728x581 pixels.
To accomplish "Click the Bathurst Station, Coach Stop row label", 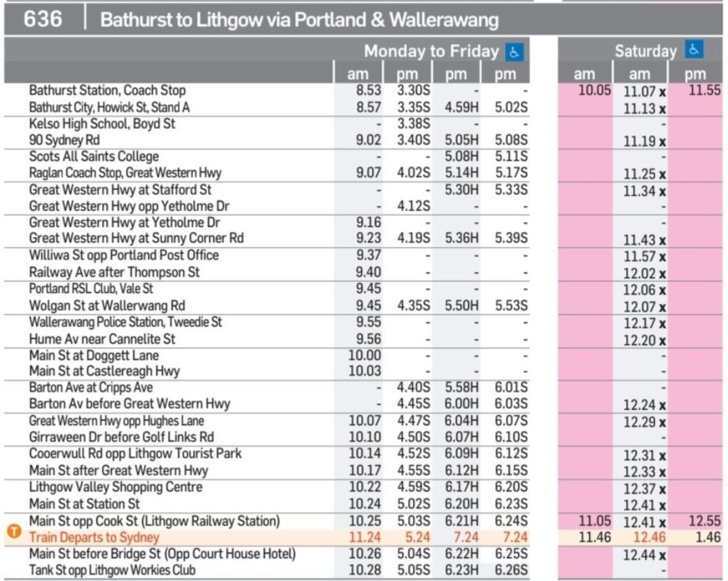I will [107, 90].
